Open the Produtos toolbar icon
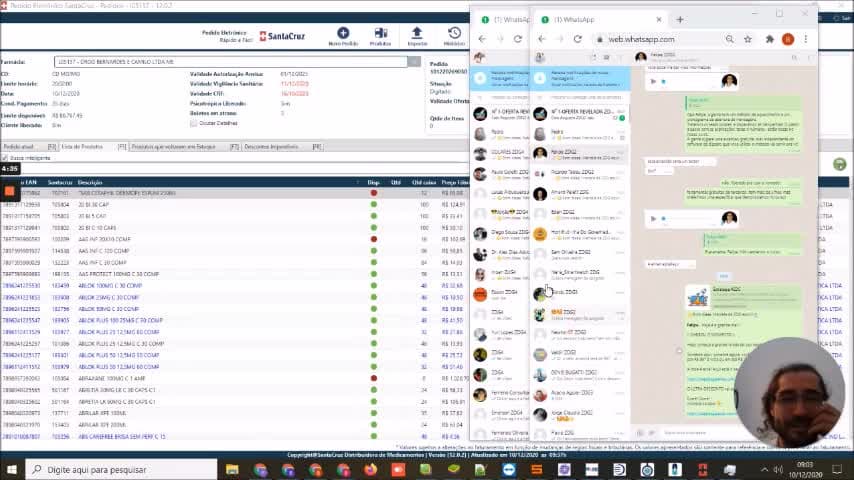This screenshot has width=854, height=480. click(381, 33)
